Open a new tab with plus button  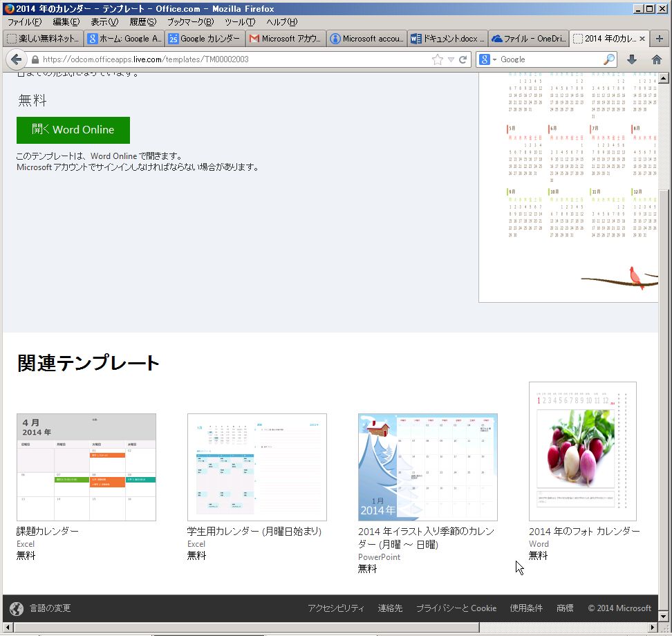pos(660,39)
